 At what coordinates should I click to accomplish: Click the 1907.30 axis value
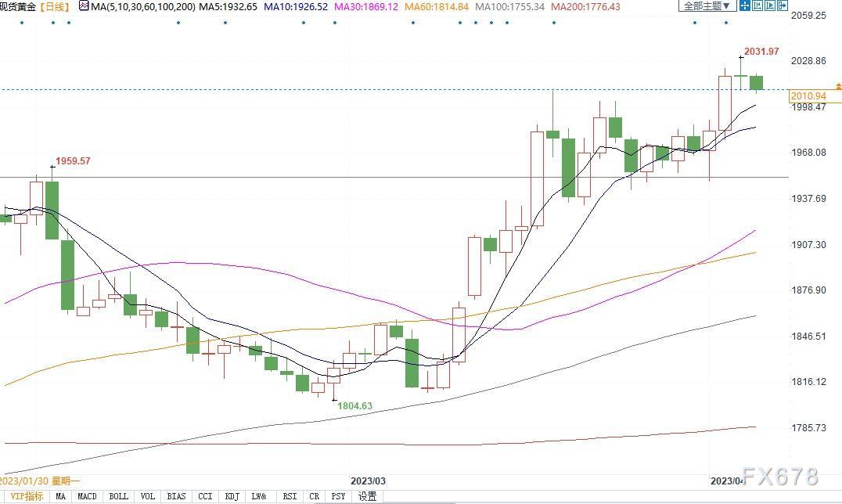pos(808,244)
